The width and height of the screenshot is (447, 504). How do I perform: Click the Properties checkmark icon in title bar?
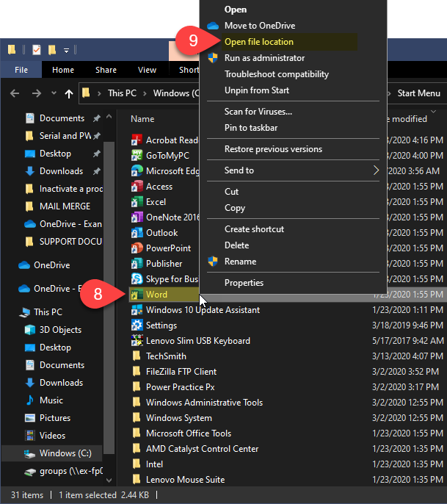[x=37, y=50]
